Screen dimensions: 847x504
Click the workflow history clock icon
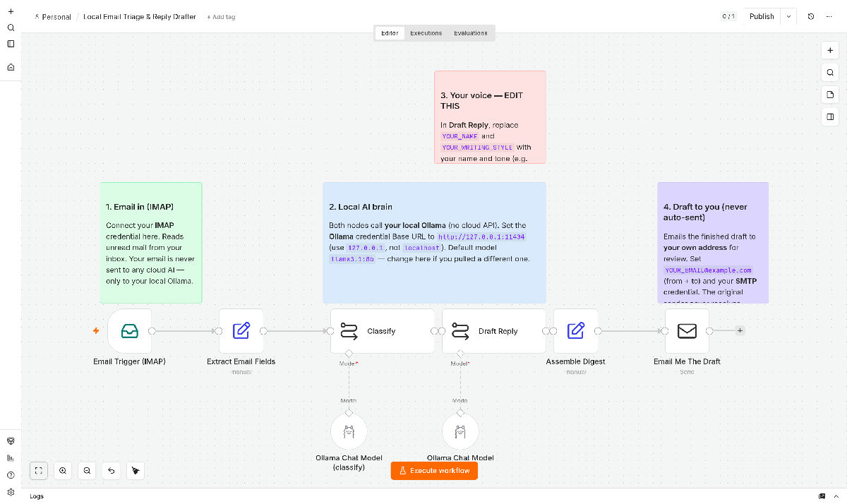click(811, 16)
